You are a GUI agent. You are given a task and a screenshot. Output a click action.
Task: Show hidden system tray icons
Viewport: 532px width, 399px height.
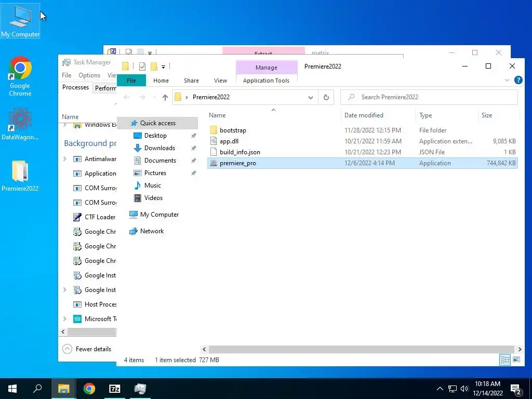pyautogui.click(x=440, y=389)
